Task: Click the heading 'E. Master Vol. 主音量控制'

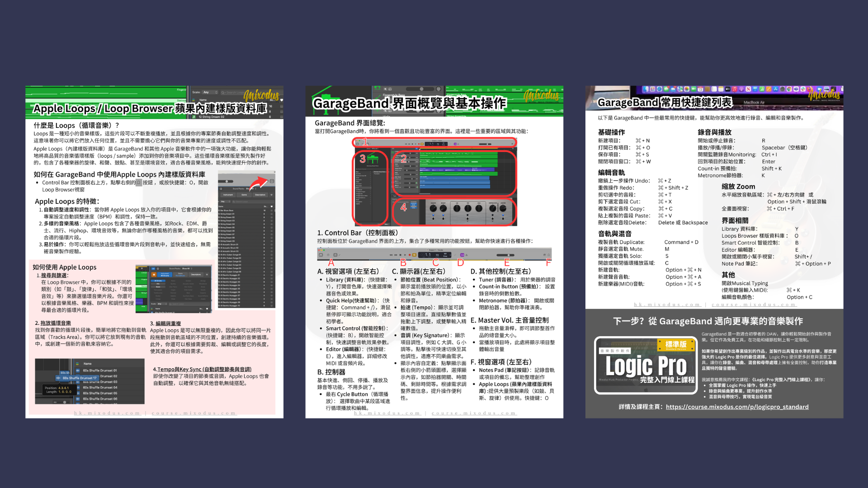Action: 509,320
